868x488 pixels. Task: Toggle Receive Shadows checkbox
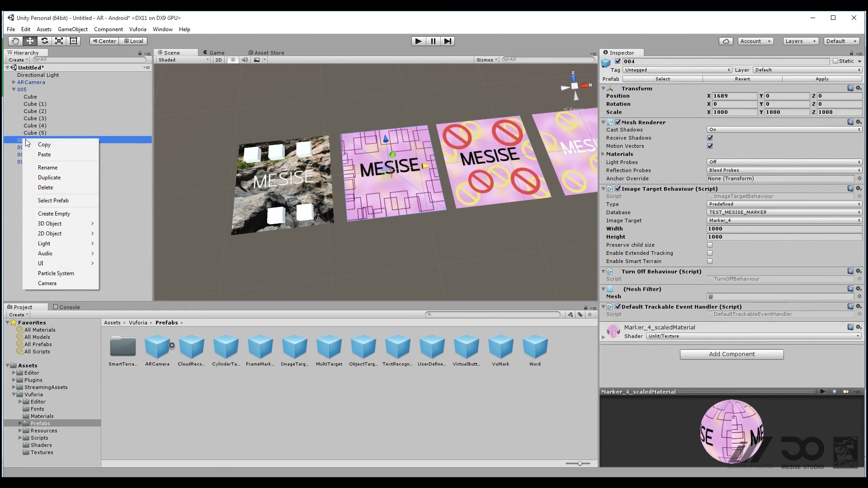(710, 138)
